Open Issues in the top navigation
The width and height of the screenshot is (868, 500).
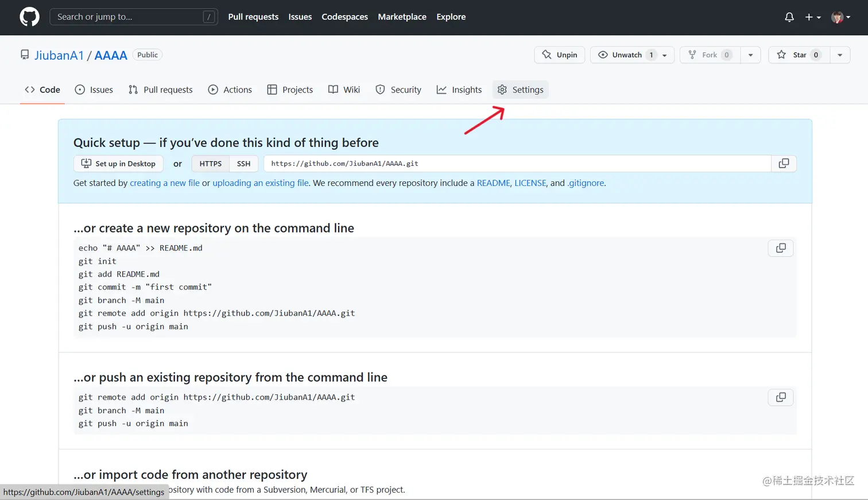click(300, 17)
